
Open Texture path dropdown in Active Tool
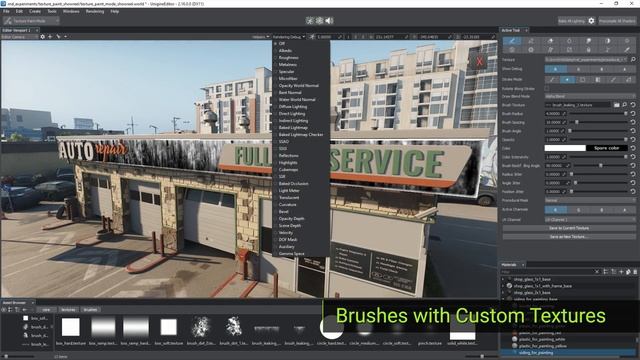(586, 60)
